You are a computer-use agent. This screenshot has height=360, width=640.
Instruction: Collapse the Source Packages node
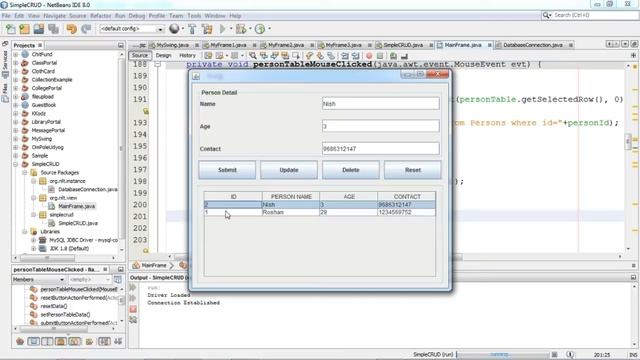(24, 173)
